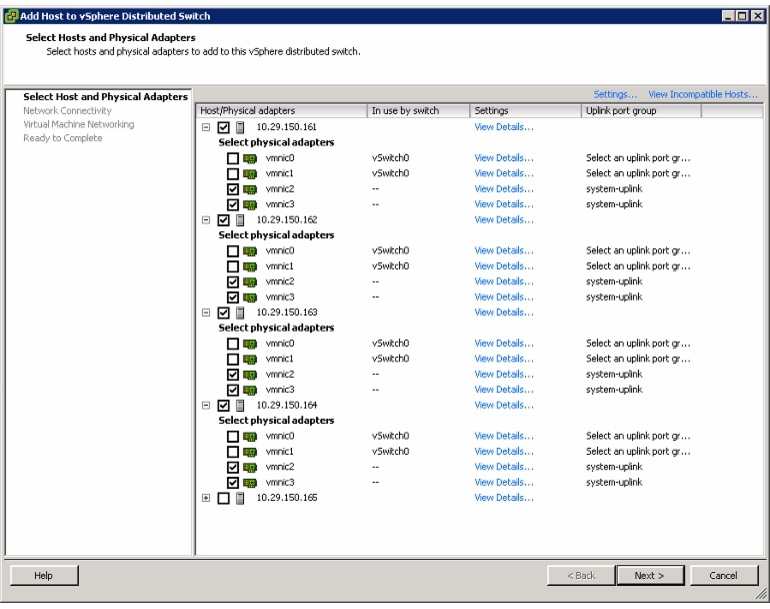Uncheck vmnic2 checkbox under host 10.29.150.161

pos(233,190)
